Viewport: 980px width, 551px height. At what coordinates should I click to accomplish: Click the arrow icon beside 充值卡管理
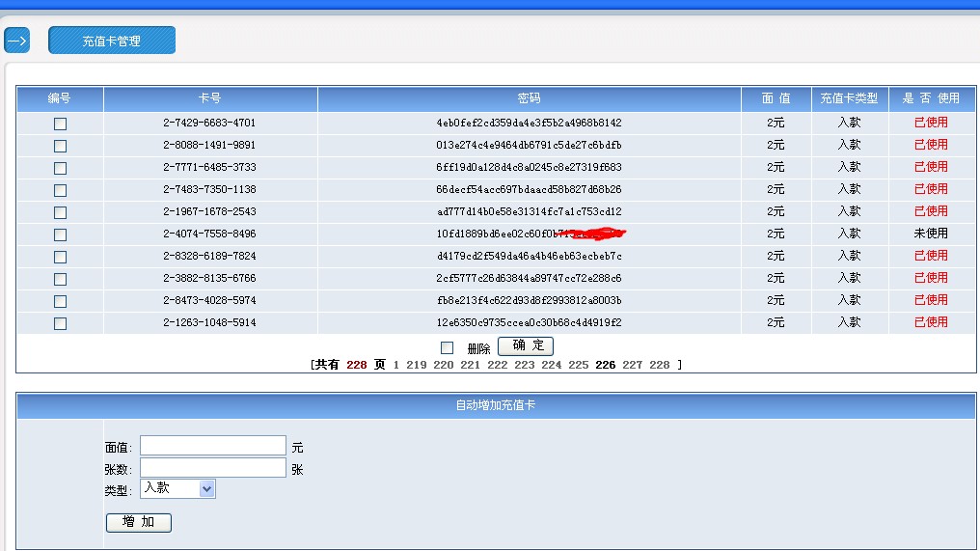tap(16, 41)
